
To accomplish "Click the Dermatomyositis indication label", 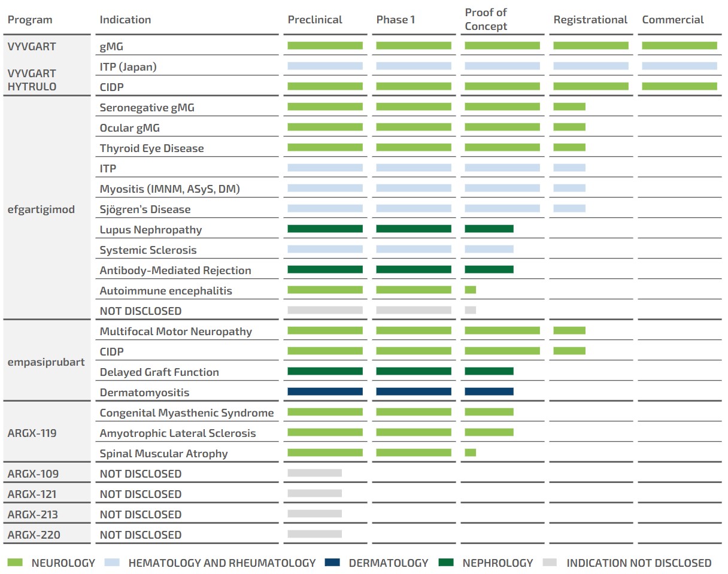I will click(144, 393).
